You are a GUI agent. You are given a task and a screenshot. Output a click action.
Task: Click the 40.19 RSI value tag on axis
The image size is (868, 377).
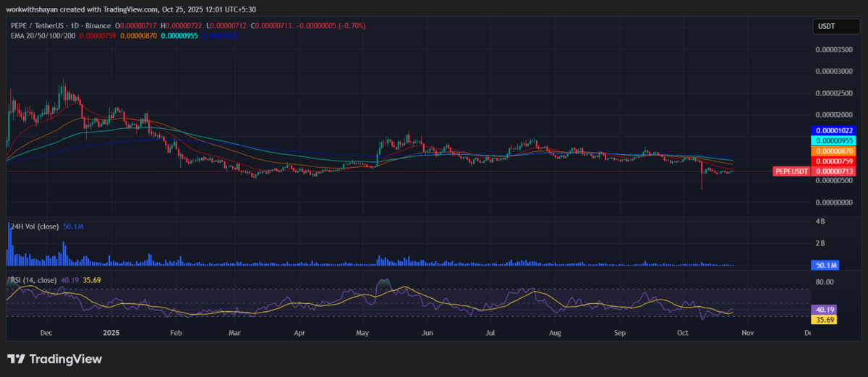coord(825,308)
